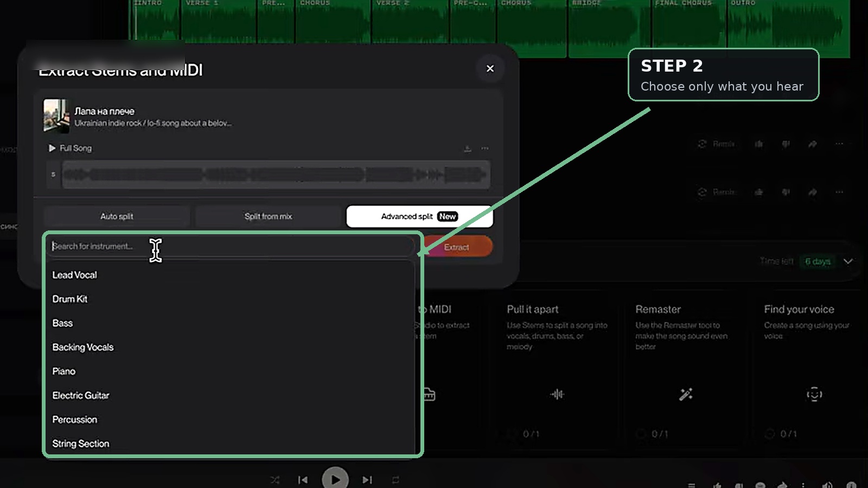868x488 pixels.
Task: Jump to the VERSE 1 section marker
Action: click(202, 3)
